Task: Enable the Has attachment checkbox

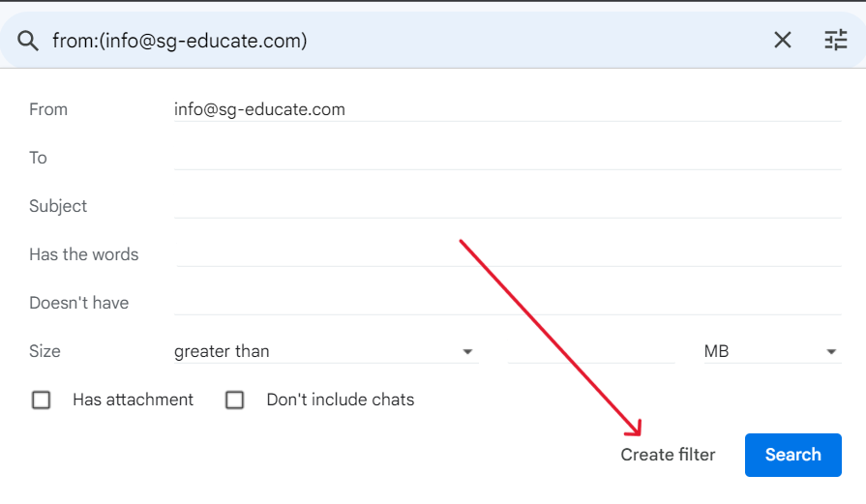Action: [x=42, y=400]
